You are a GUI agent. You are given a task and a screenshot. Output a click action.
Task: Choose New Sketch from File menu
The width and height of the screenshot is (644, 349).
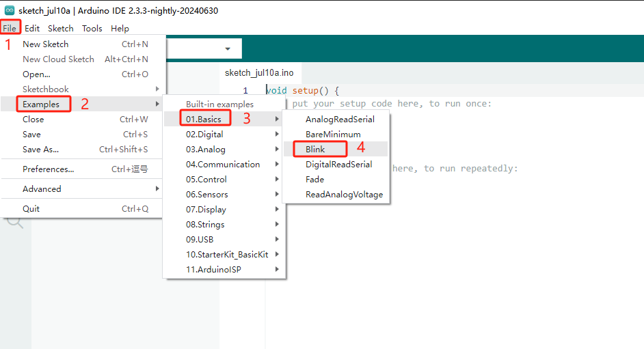(82, 44)
